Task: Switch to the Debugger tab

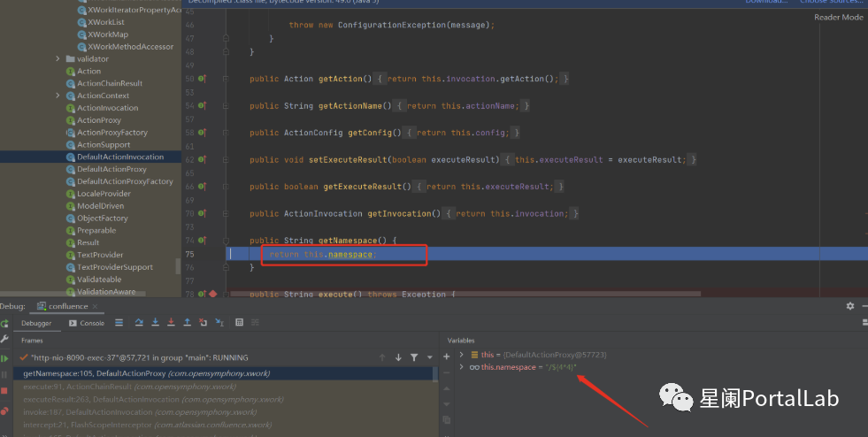Action: (36, 323)
